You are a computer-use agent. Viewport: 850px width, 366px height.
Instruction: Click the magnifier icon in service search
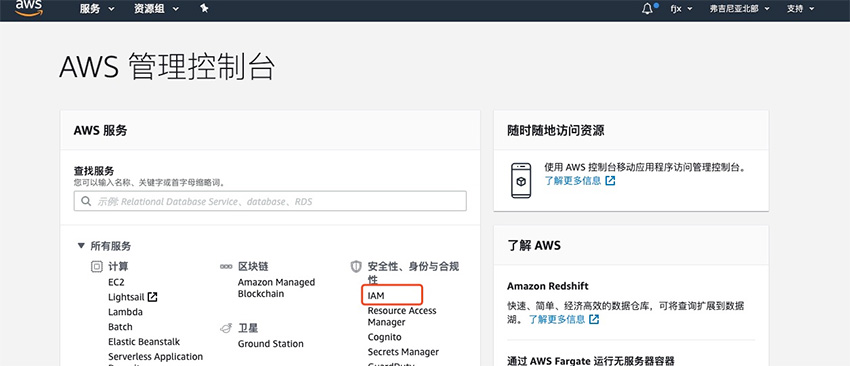(86, 201)
